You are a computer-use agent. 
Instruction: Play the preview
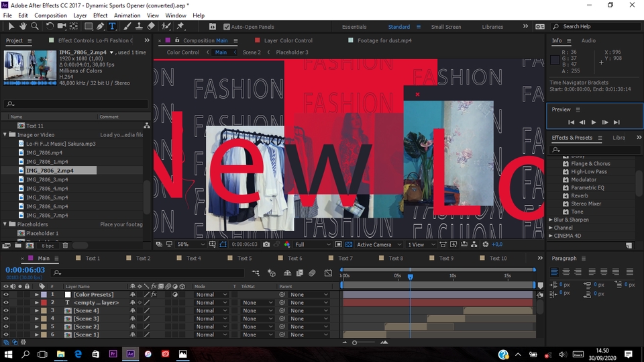[x=594, y=122]
